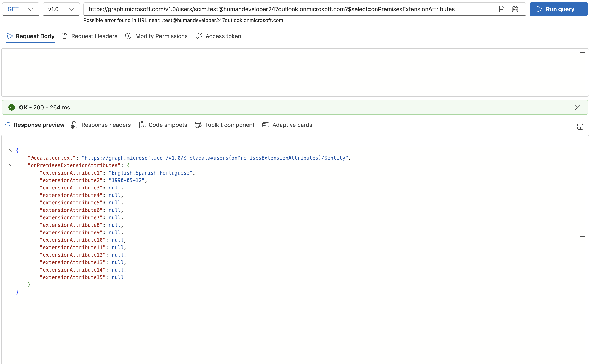This screenshot has height=364, width=591.
Task: Click the "extensionAttribute2" key
Action: pos(71,180)
